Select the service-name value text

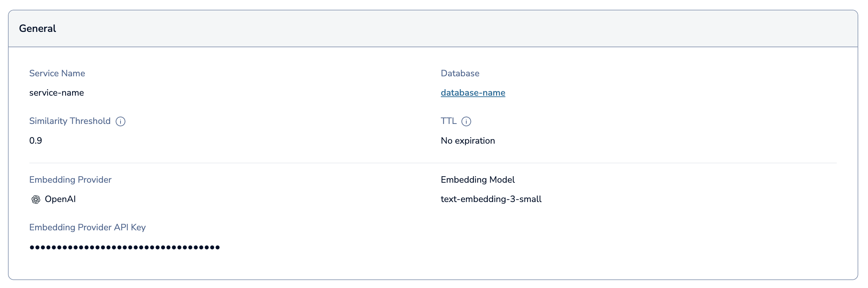point(57,93)
